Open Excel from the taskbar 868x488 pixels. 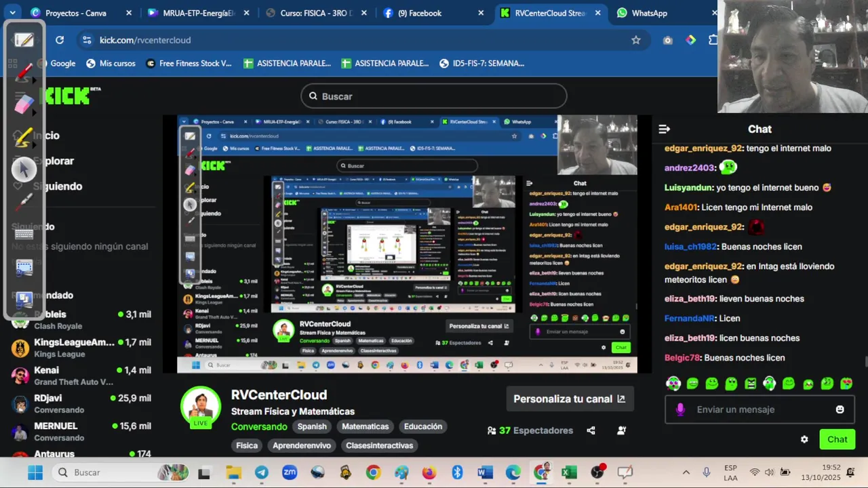[x=569, y=472]
